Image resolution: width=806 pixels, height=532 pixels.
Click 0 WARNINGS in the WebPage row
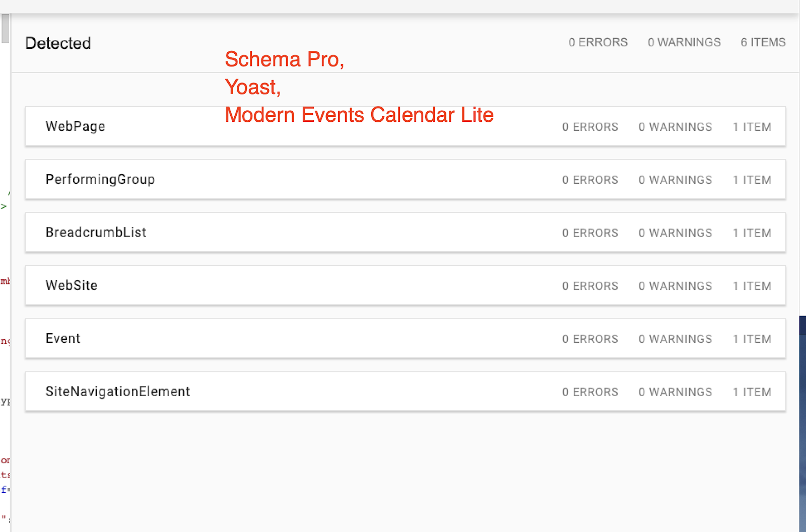tap(675, 127)
